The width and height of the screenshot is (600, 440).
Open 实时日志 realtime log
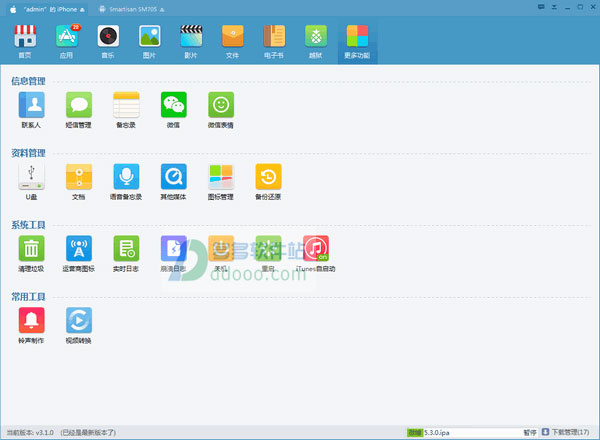tap(126, 254)
